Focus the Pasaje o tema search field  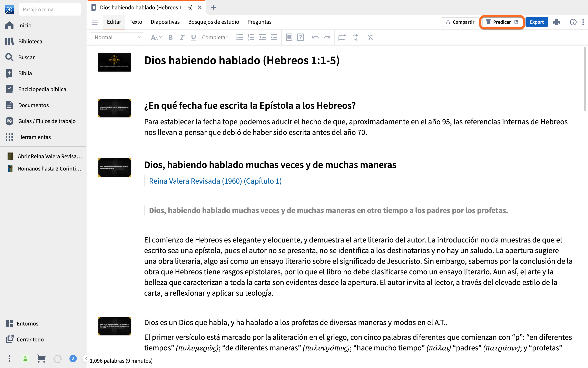click(50, 9)
